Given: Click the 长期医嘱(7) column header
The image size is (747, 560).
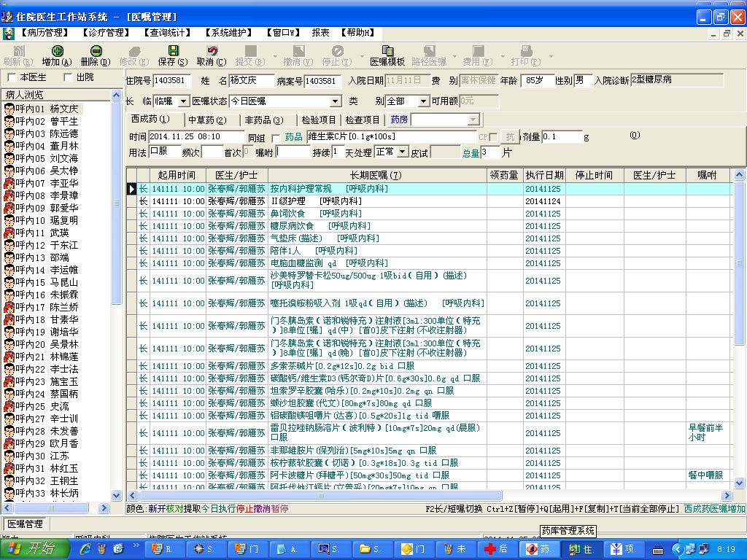Looking at the screenshot, I should click(376, 175).
